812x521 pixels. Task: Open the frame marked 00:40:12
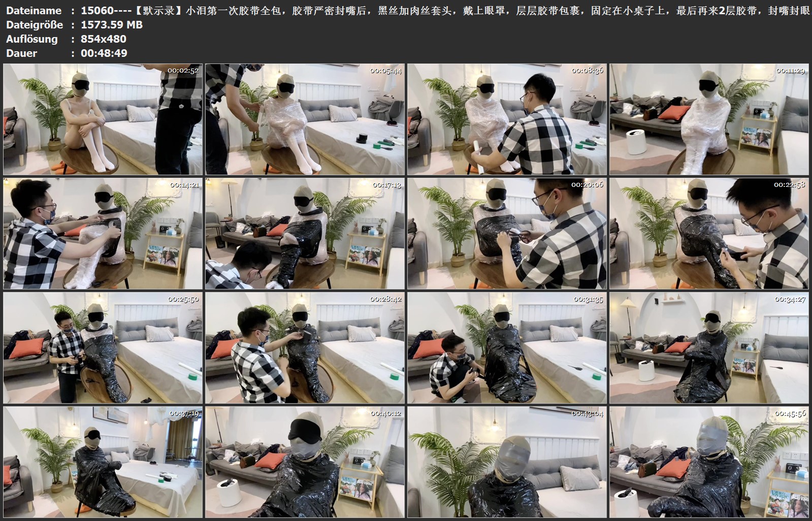point(305,462)
